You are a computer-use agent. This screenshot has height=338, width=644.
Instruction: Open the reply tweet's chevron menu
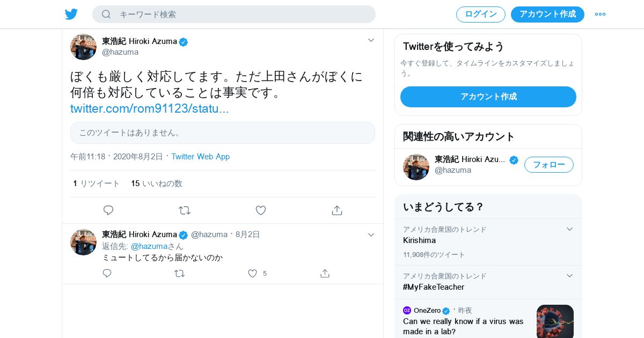[x=371, y=235]
